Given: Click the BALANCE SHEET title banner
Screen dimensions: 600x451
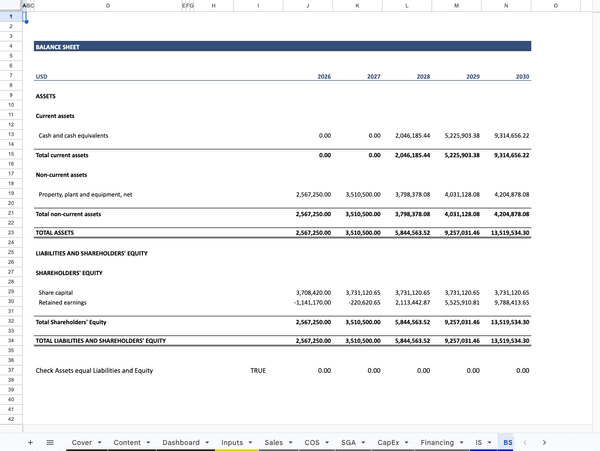Looking at the screenshot, I should click(281, 46).
